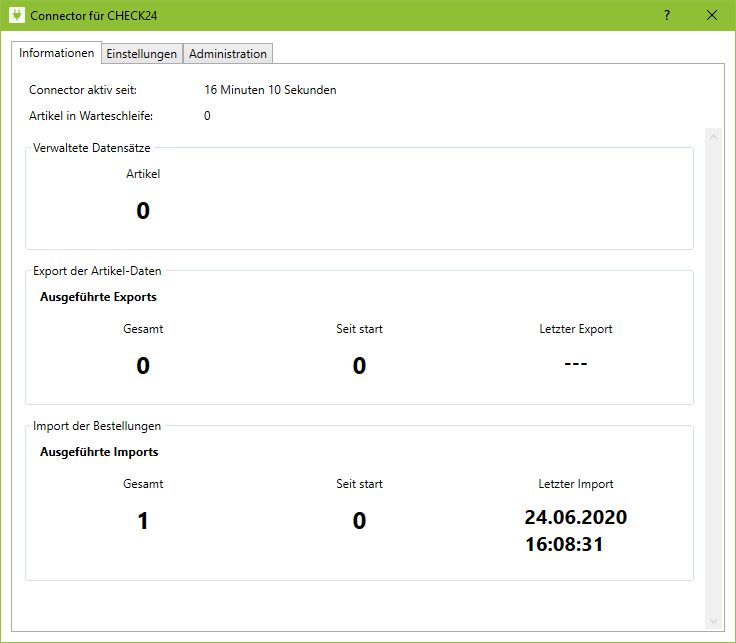The height and width of the screenshot is (643, 736).
Task: Close the Connector für CHECK24 window
Action: click(712, 15)
